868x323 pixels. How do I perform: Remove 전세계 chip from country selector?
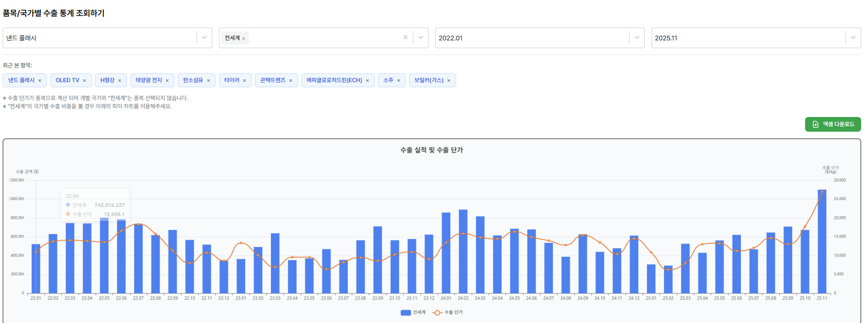[243, 39]
